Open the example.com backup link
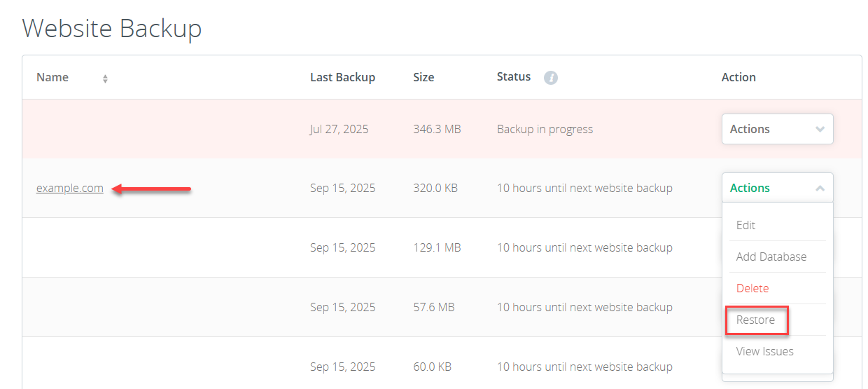The width and height of the screenshot is (868, 389). 70,188
